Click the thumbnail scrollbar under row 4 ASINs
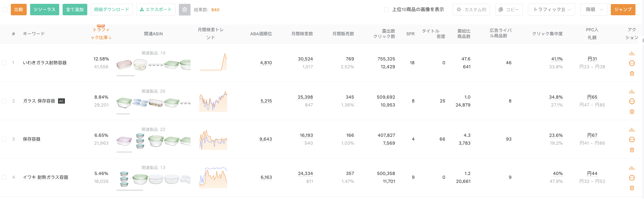The image size is (644, 199). point(130,190)
